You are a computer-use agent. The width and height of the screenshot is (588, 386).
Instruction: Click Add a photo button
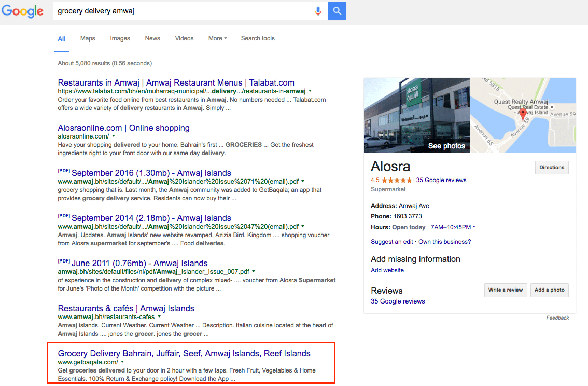(x=550, y=290)
